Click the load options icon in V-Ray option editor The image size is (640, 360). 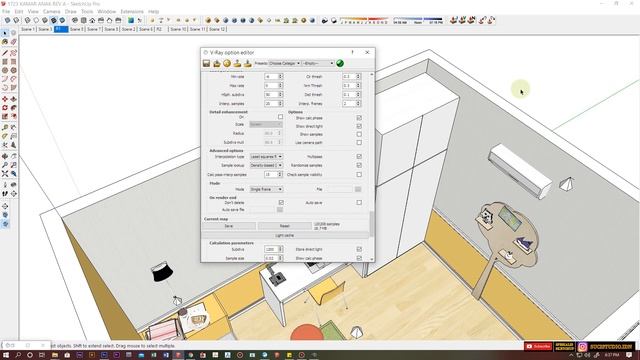[217, 63]
